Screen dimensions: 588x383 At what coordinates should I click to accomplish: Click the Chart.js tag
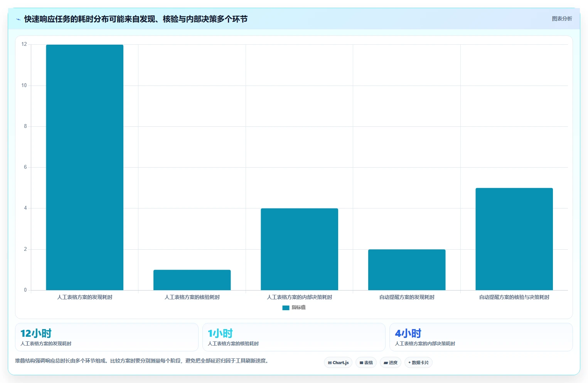[x=338, y=363]
